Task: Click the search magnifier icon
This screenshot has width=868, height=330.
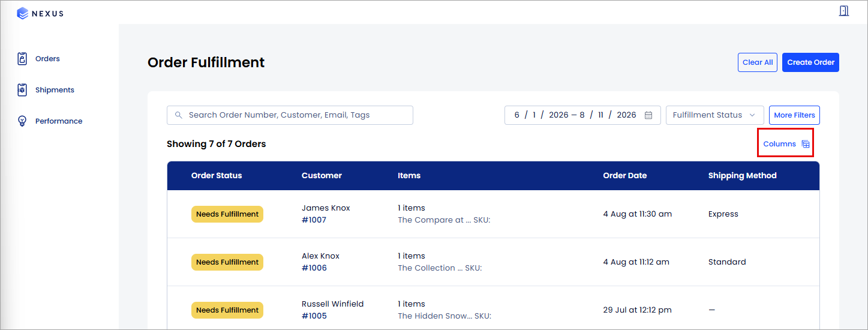Action: click(x=178, y=115)
